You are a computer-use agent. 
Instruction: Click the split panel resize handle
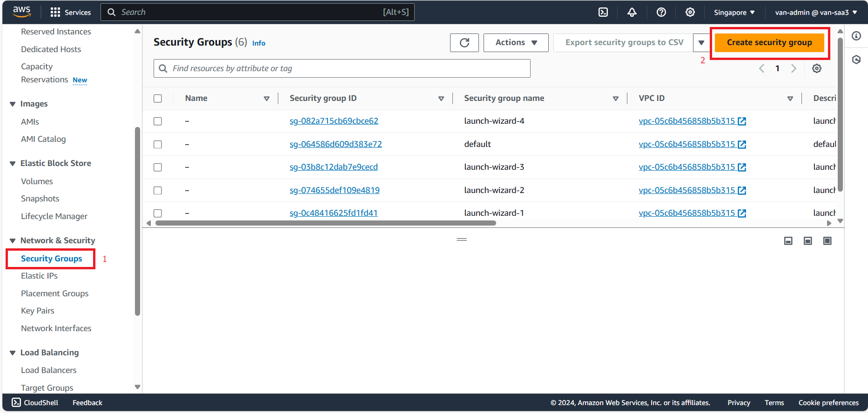462,240
